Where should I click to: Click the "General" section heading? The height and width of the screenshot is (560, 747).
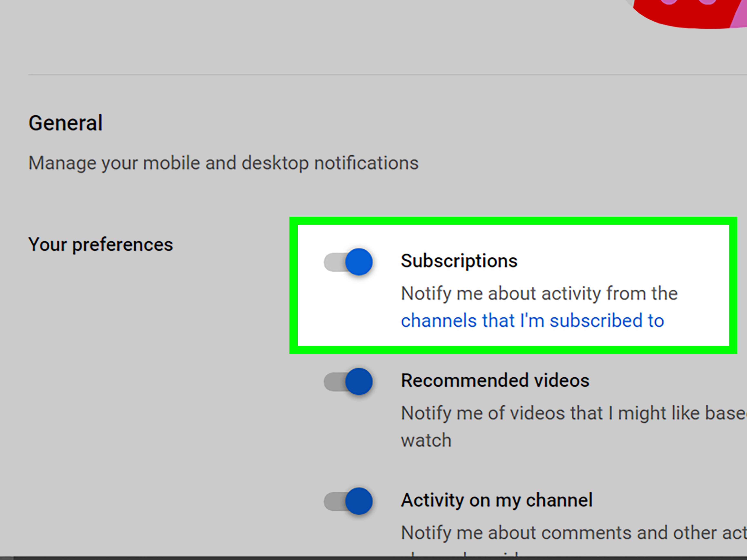[x=65, y=123]
